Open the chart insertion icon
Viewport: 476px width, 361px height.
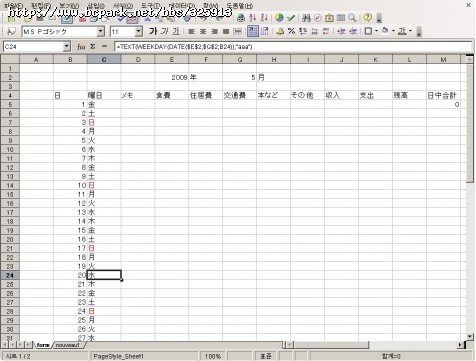point(279,18)
